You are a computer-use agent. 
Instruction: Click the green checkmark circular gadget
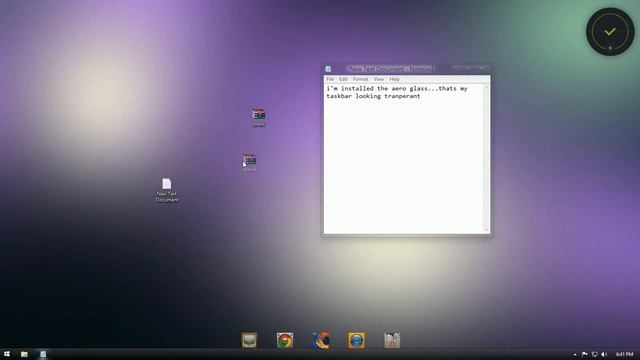610,32
